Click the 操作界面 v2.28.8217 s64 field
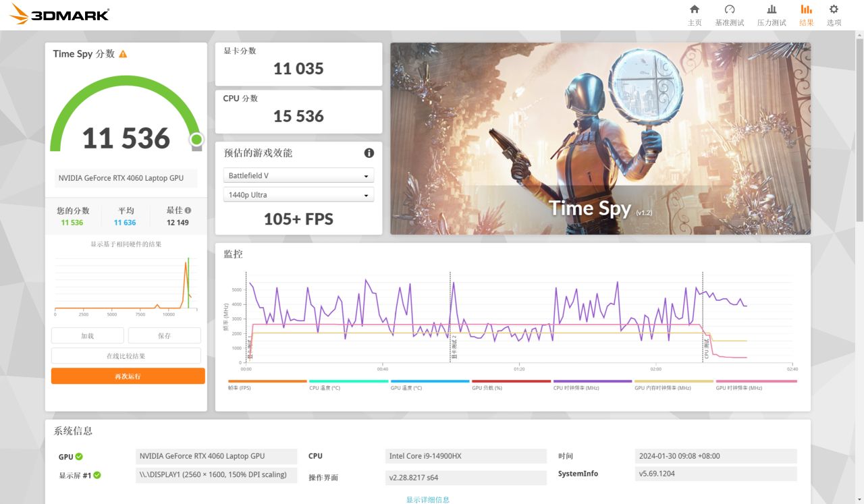This screenshot has height=504, width=864. click(466, 478)
